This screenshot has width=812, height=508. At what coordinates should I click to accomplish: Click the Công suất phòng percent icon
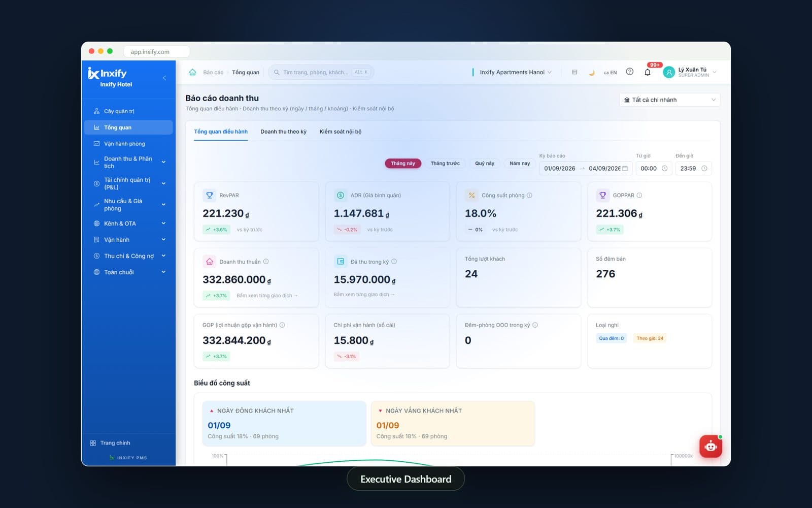point(471,195)
